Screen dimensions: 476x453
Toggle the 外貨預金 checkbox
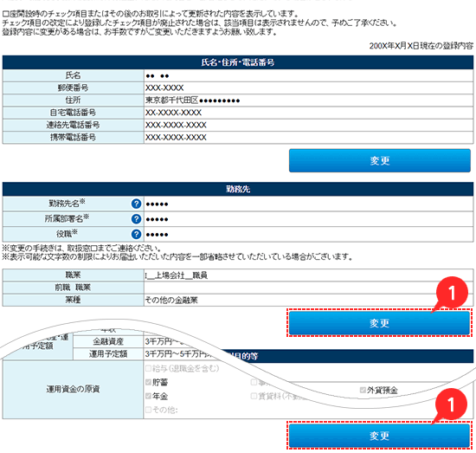(x=363, y=390)
